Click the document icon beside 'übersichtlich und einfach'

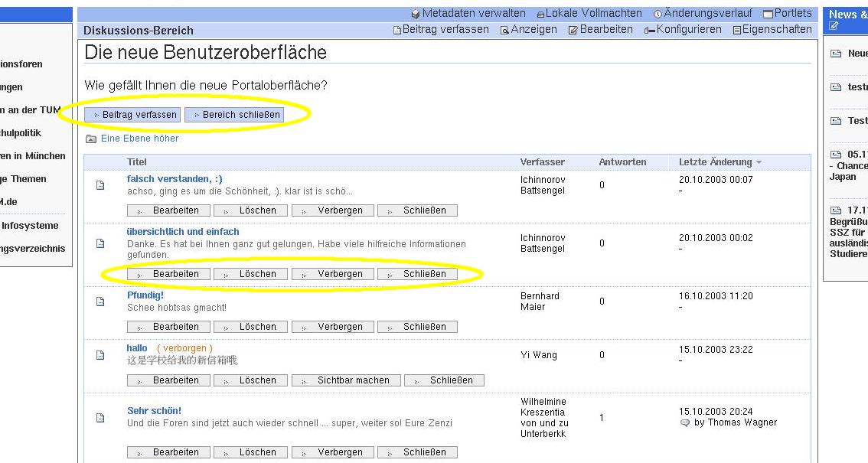[x=100, y=243]
